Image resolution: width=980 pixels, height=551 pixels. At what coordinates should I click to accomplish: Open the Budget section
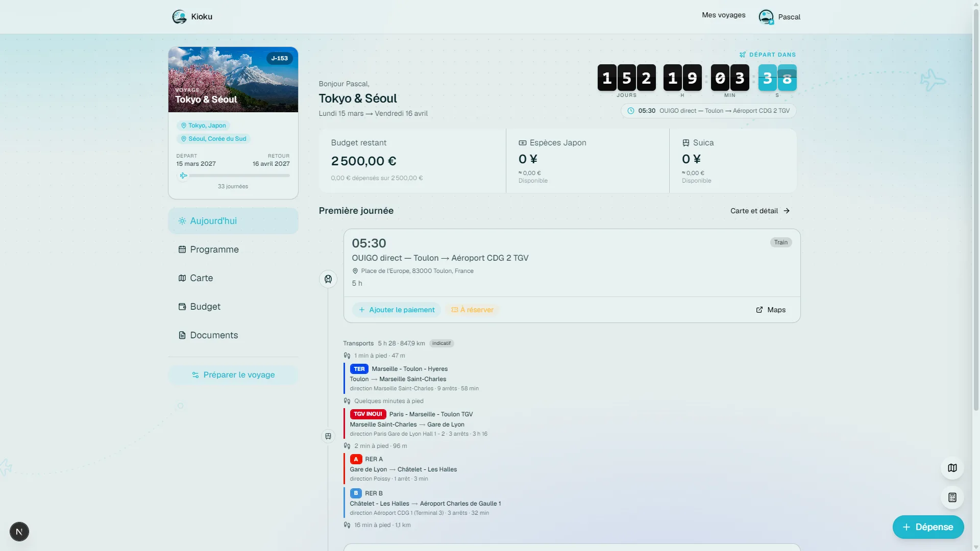[x=233, y=307]
